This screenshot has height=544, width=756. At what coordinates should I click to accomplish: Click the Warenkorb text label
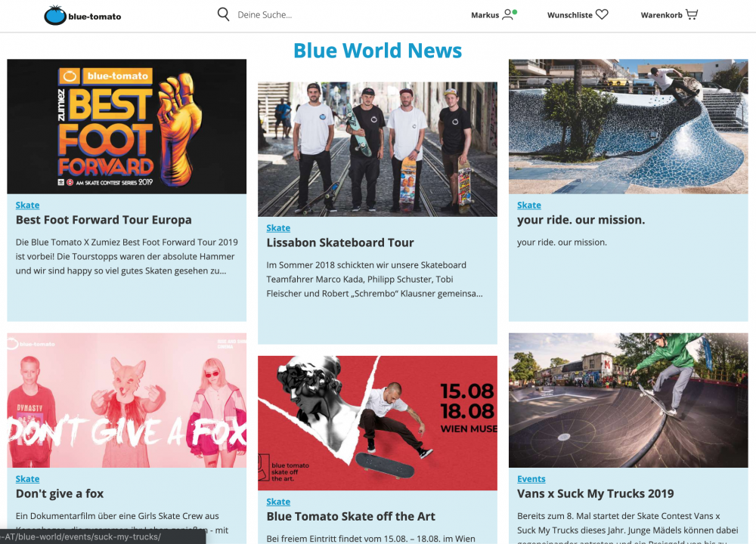[661, 15]
